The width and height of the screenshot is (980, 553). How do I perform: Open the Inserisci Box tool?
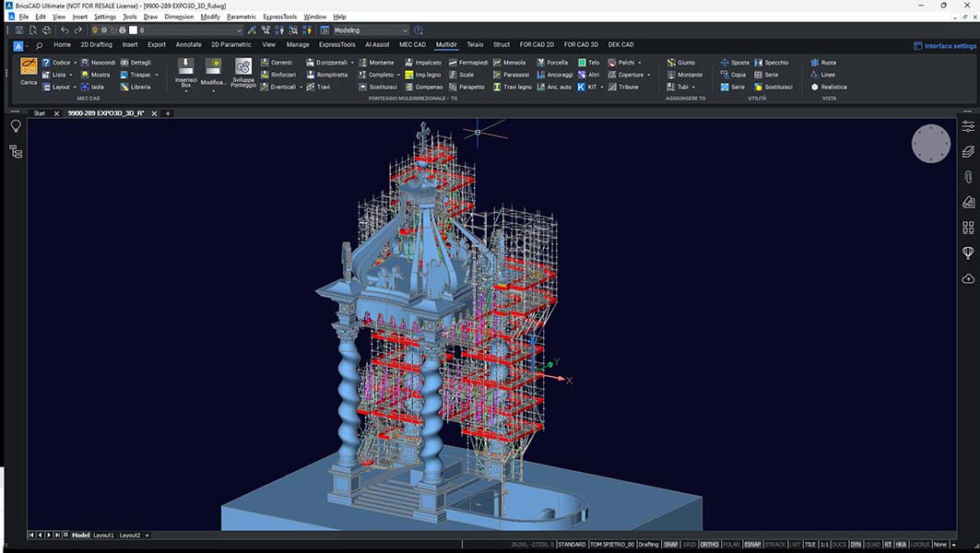[184, 70]
